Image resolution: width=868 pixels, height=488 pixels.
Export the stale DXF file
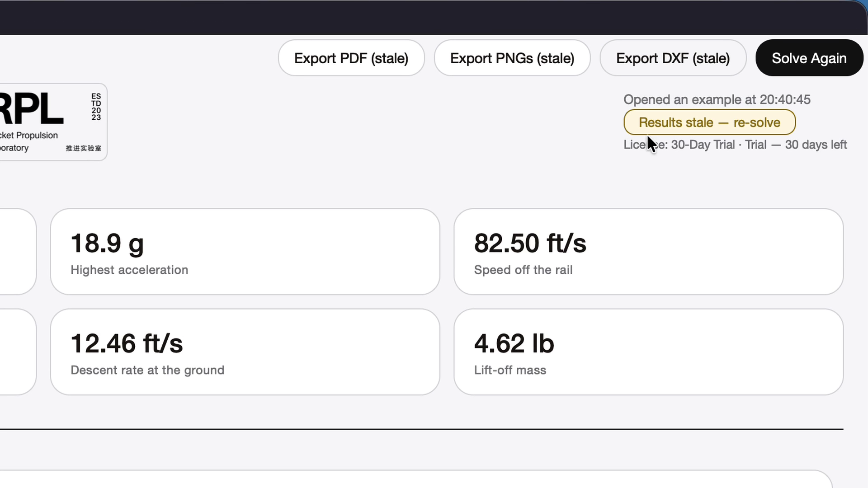click(673, 58)
